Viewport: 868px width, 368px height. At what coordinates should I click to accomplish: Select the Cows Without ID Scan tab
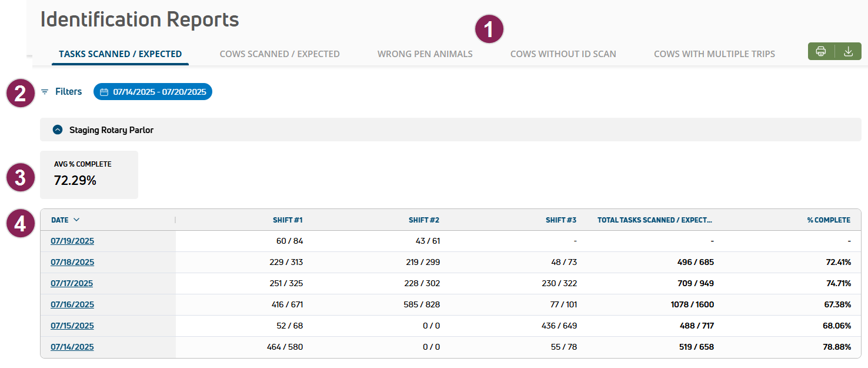click(x=563, y=54)
